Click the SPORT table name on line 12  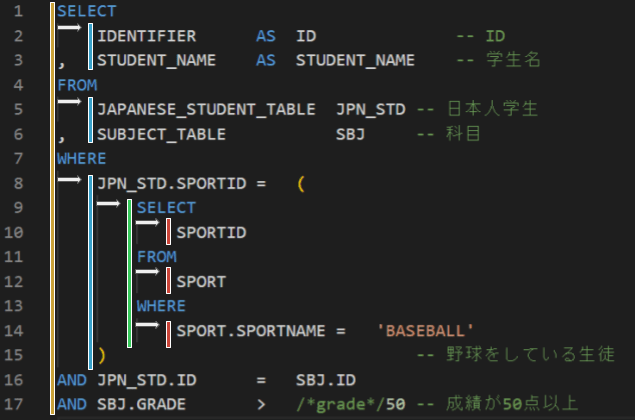201,282
